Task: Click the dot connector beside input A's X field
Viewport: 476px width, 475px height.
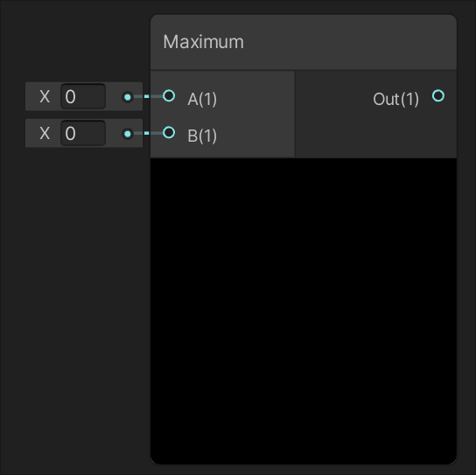Action: (x=128, y=97)
